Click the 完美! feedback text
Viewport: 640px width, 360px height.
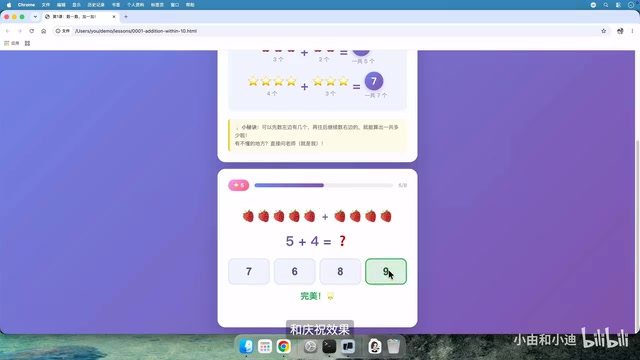click(x=311, y=296)
